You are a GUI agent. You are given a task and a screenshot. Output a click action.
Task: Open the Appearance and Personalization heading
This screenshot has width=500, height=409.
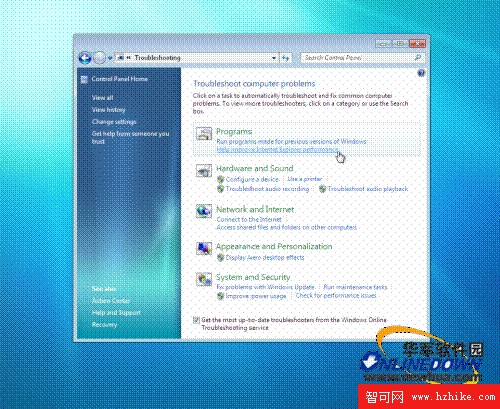(x=274, y=246)
